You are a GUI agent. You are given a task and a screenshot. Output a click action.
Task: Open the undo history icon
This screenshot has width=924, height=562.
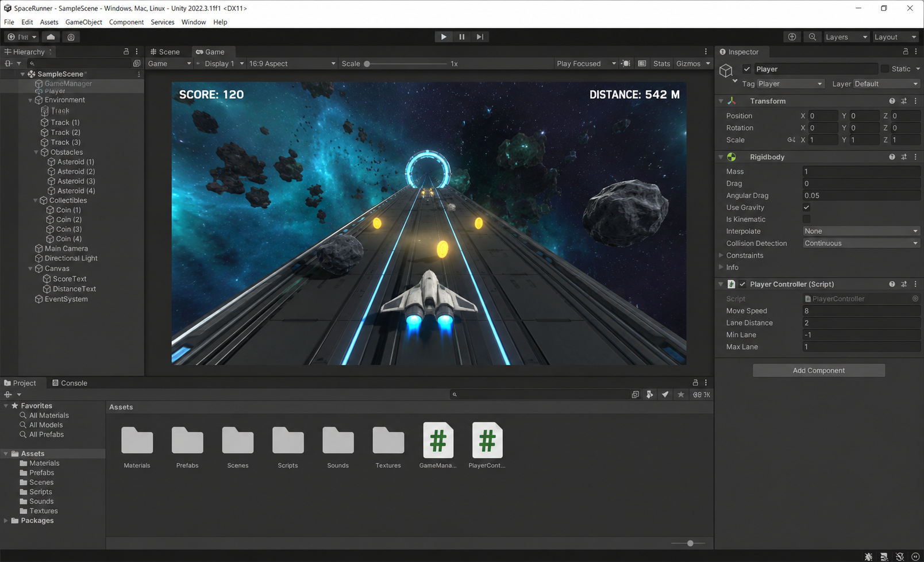point(792,37)
